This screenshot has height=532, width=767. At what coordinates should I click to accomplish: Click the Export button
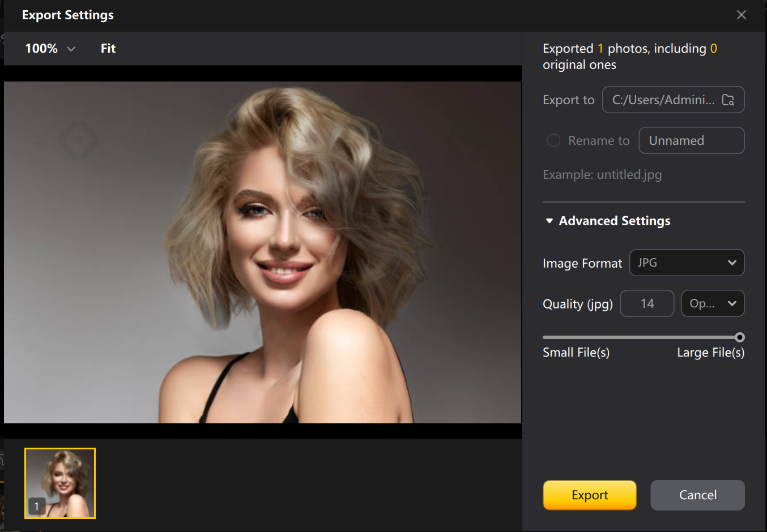tap(589, 495)
